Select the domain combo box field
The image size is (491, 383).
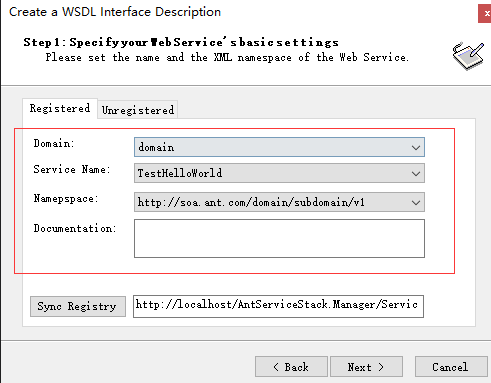click(279, 147)
